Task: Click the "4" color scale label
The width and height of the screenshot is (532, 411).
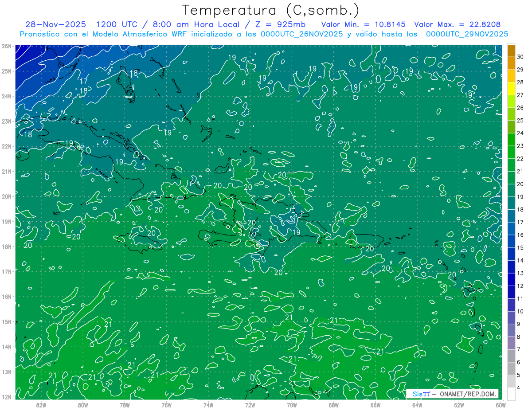Action: 518,388
